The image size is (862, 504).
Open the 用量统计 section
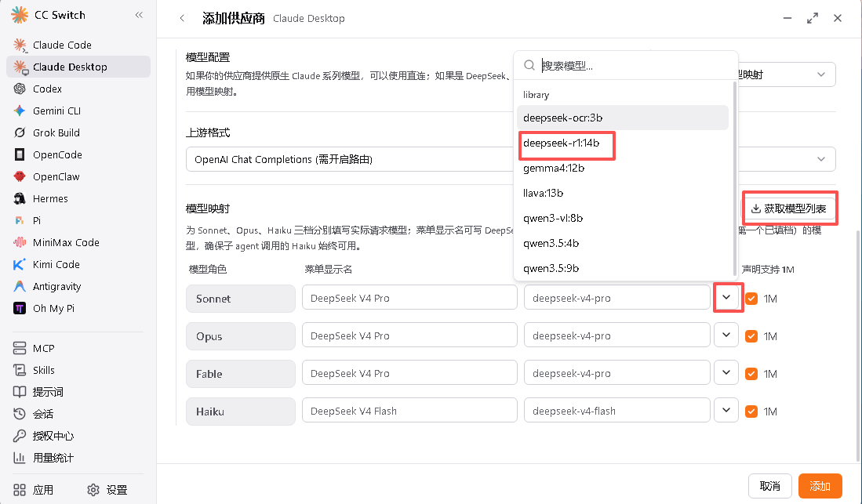click(x=78, y=459)
